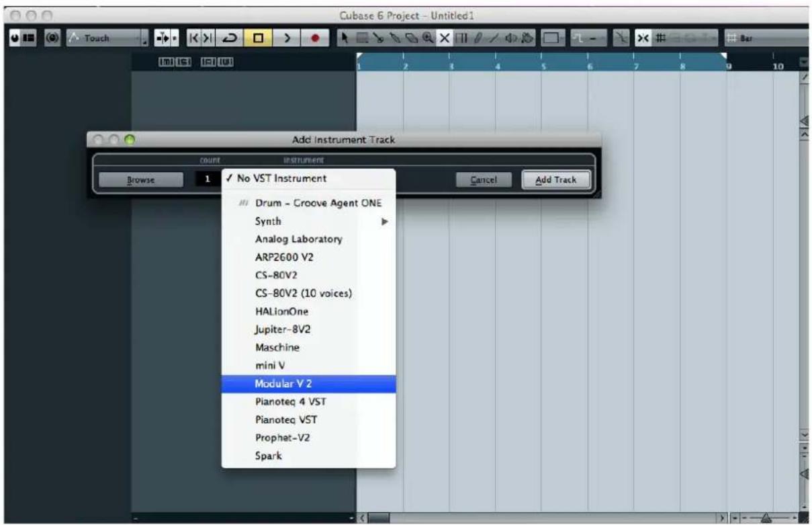Select the Zoom magnifier tool
This screenshot has height=525, width=812.
(x=428, y=38)
